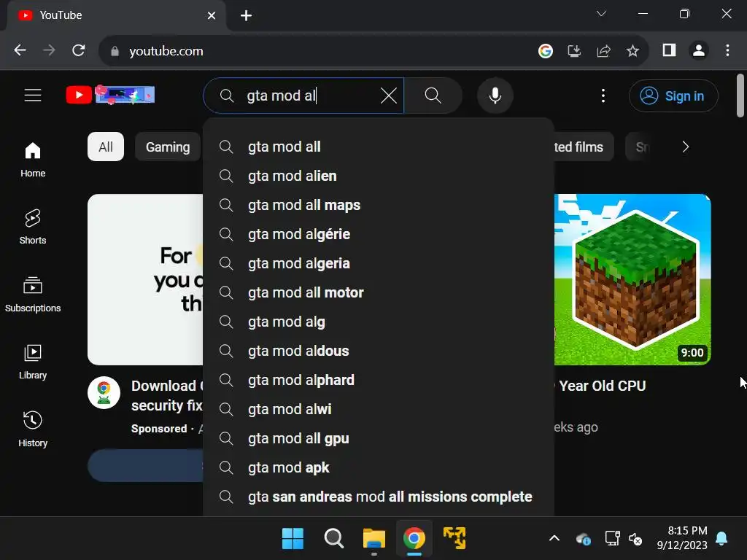This screenshot has width=747, height=560.
Task: Open File Explorer from taskbar
Action: coord(374,539)
